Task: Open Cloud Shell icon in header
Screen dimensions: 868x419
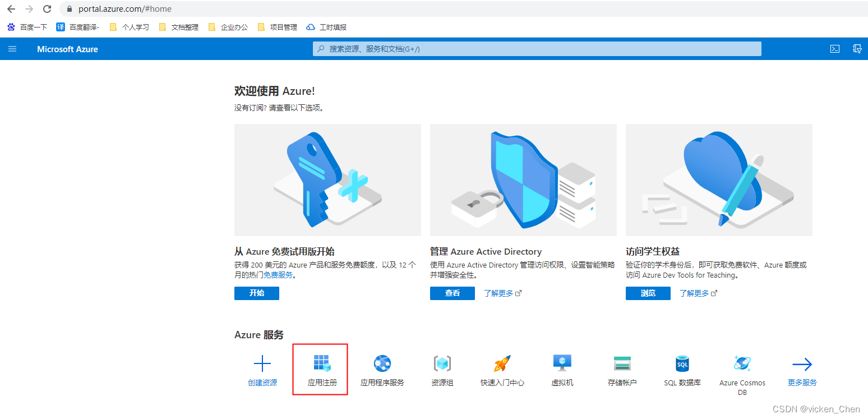Action: pyautogui.click(x=835, y=49)
